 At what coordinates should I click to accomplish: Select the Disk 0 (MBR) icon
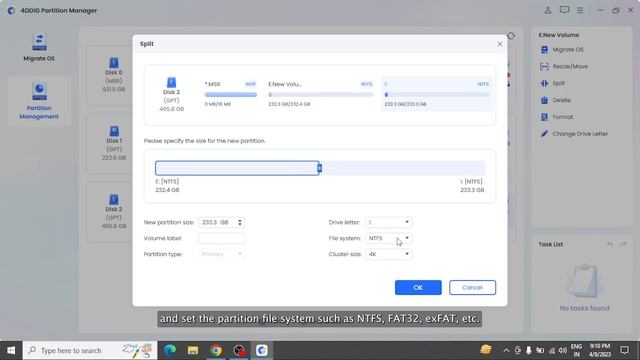coord(114,62)
